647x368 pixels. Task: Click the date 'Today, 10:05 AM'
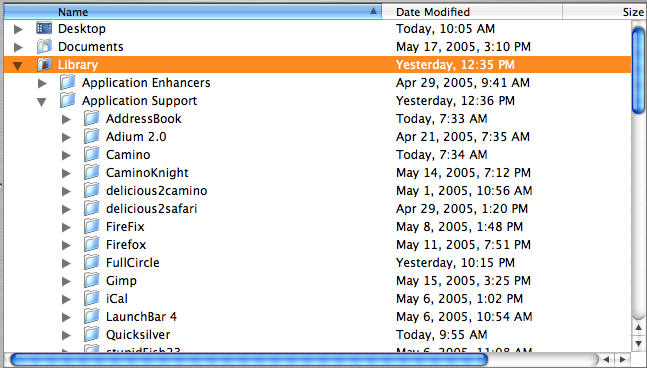(x=445, y=28)
